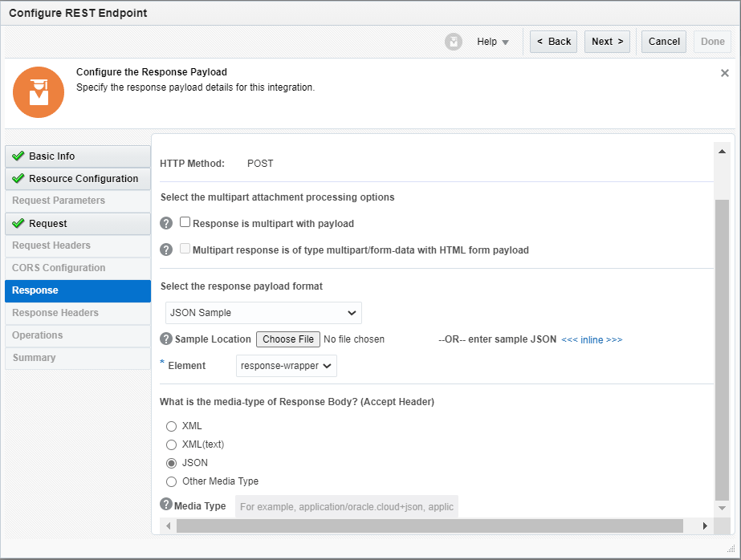
Task: Click the orange REST adapter icon
Action: 39,92
